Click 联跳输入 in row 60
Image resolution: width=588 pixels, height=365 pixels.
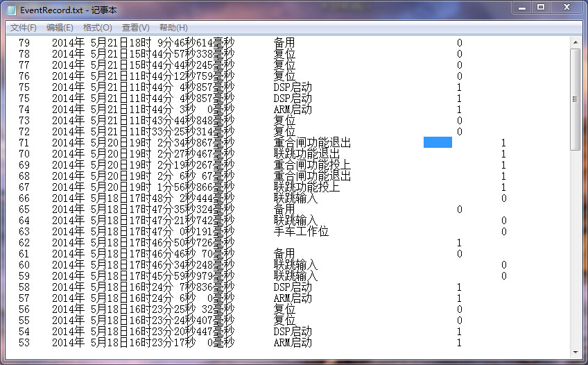(x=295, y=265)
